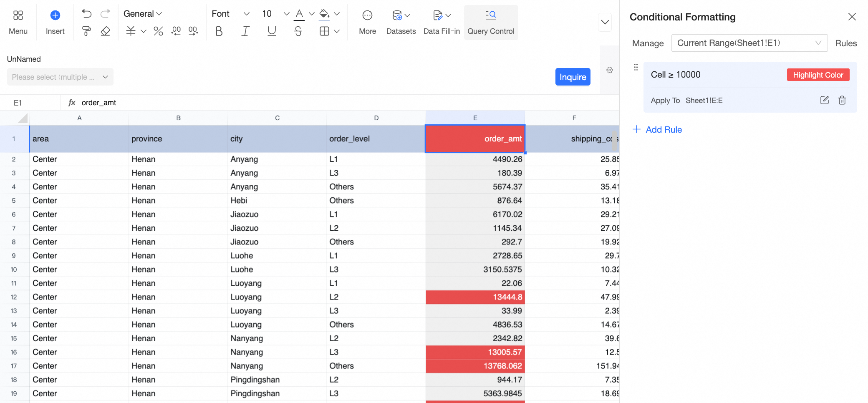
Task: Toggle underline formatting
Action: [272, 31]
